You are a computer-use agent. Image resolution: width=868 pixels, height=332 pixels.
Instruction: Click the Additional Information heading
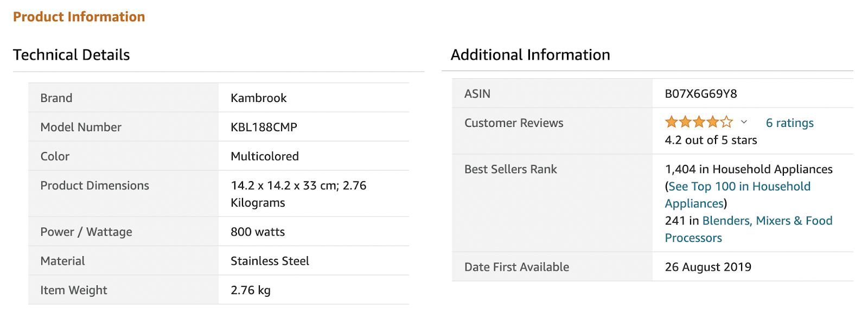tap(530, 55)
